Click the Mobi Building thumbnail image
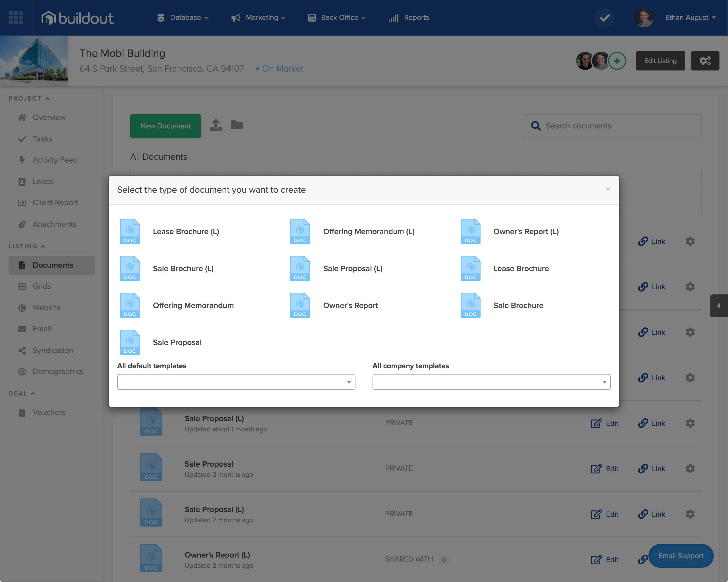 coord(34,61)
